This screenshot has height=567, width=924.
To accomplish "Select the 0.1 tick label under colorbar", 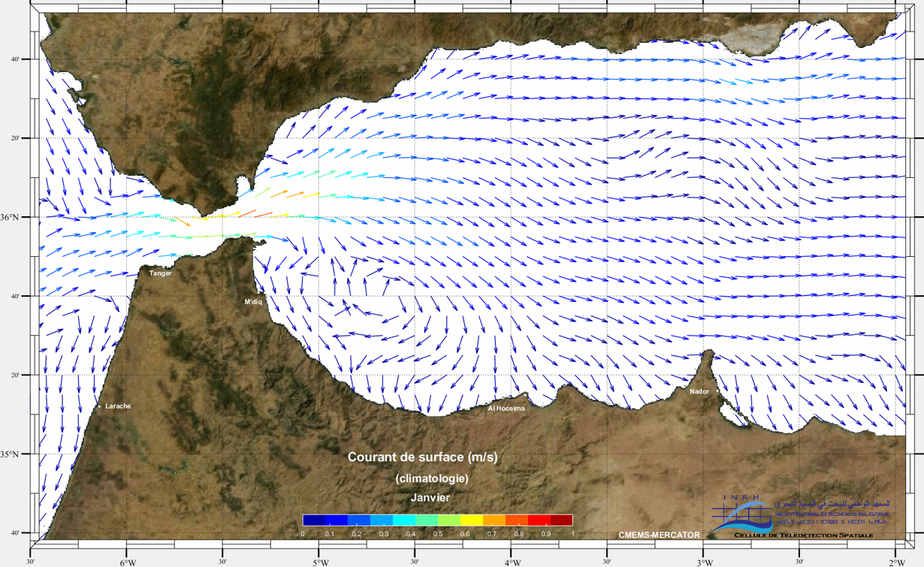I will 330,534.
